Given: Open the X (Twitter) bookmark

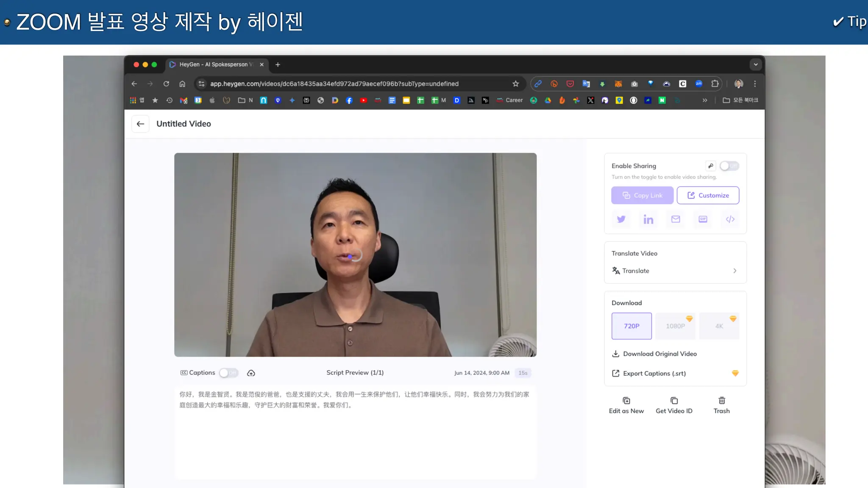Looking at the screenshot, I should point(590,100).
